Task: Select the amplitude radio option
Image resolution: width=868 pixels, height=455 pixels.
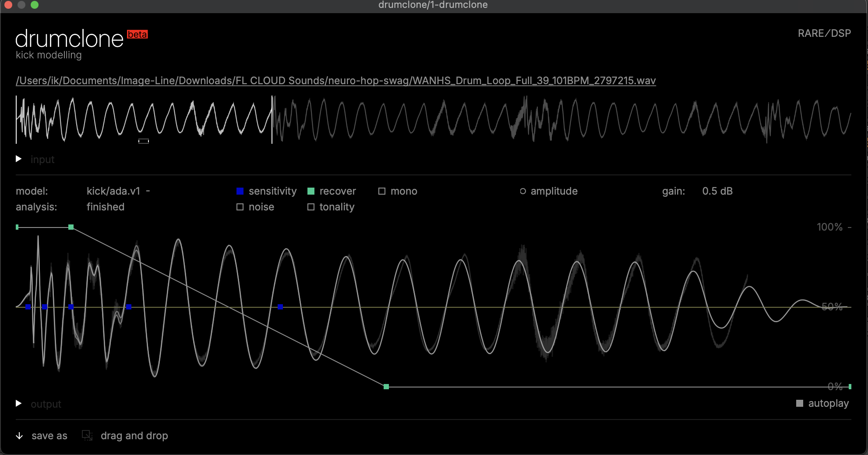Action: coord(523,191)
